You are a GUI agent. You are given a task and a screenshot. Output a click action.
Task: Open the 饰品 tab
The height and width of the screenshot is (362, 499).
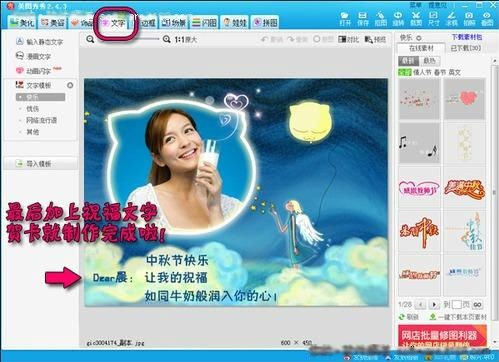[82, 22]
